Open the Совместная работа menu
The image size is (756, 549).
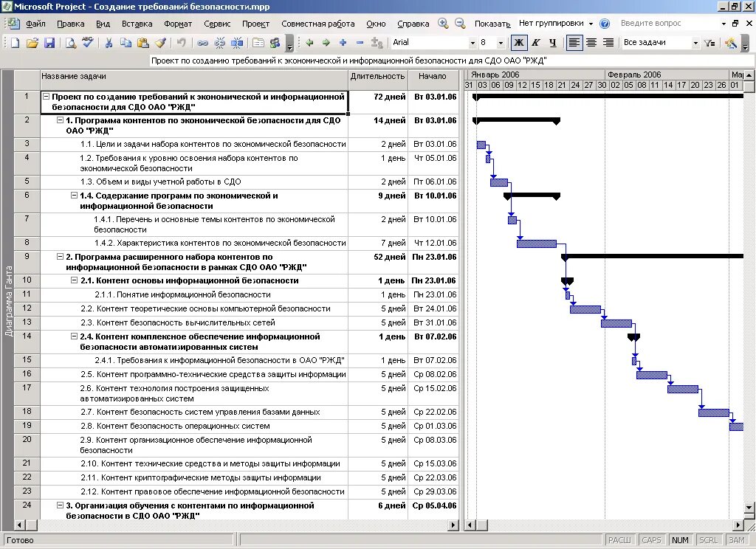point(317,24)
